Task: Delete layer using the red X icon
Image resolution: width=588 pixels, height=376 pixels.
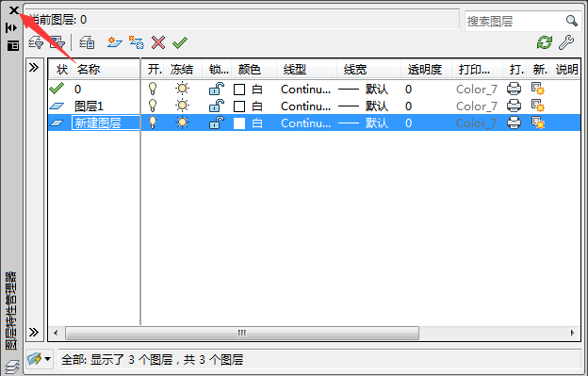Action: [158, 42]
